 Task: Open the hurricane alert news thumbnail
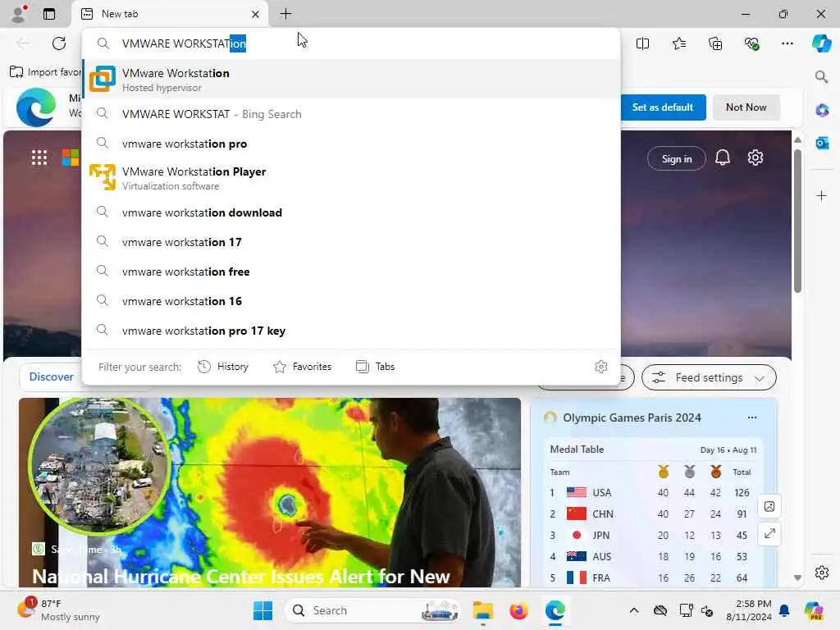click(269, 492)
